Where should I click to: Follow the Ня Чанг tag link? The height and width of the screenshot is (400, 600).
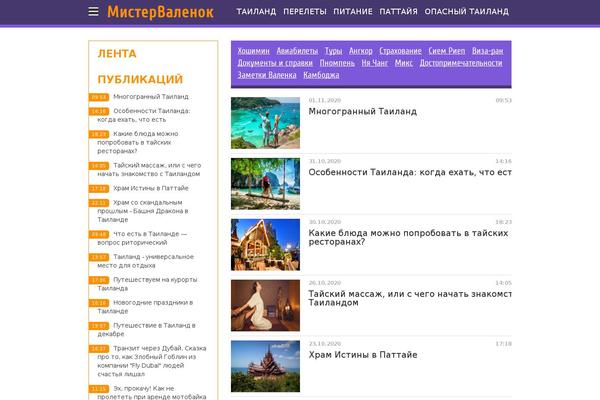coord(375,63)
